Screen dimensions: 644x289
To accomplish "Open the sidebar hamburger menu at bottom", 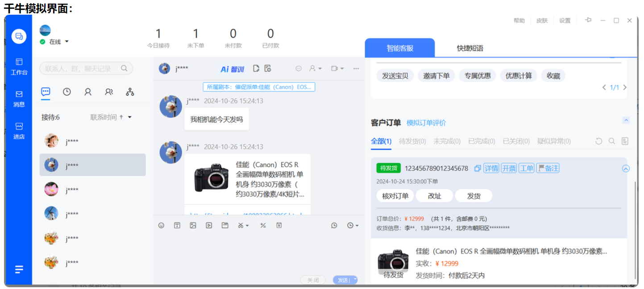I will pos(19,269).
